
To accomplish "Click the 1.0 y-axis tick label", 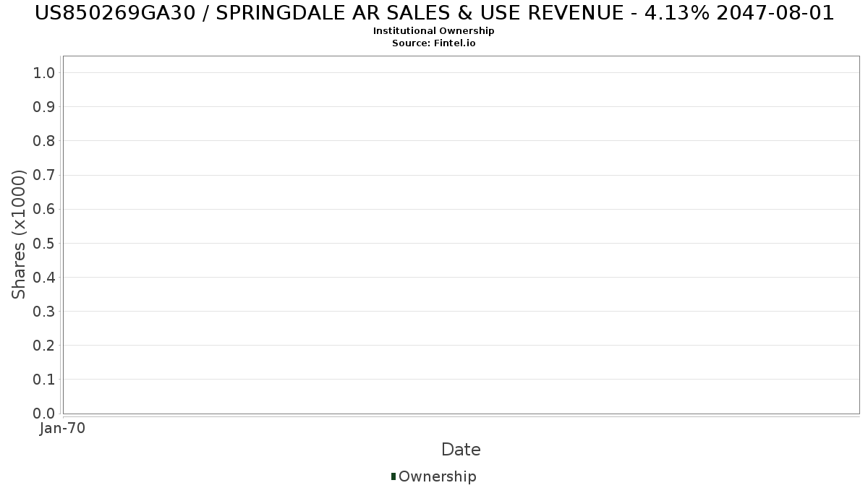I will click(44, 72).
